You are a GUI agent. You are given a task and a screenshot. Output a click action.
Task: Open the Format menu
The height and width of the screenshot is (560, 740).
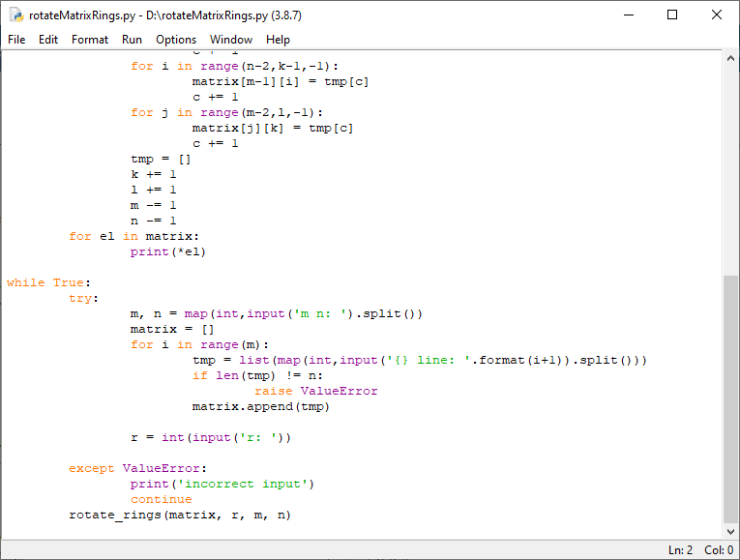click(90, 40)
